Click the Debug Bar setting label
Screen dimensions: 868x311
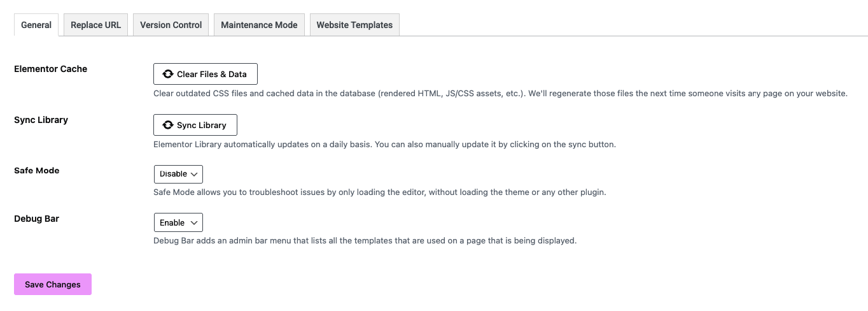coord(36,219)
